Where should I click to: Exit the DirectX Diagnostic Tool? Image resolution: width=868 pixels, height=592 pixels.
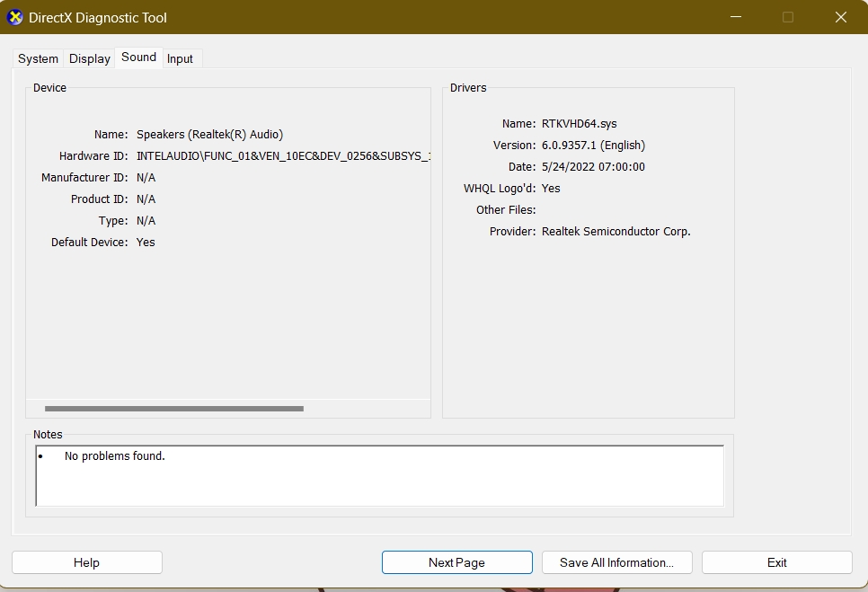(x=776, y=562)
